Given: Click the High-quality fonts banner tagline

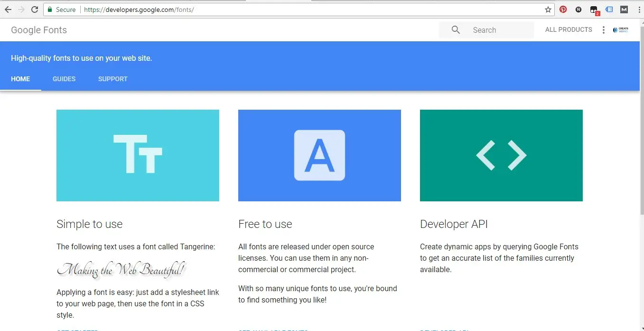Looking at the screenshot, I should click(81, 58).
